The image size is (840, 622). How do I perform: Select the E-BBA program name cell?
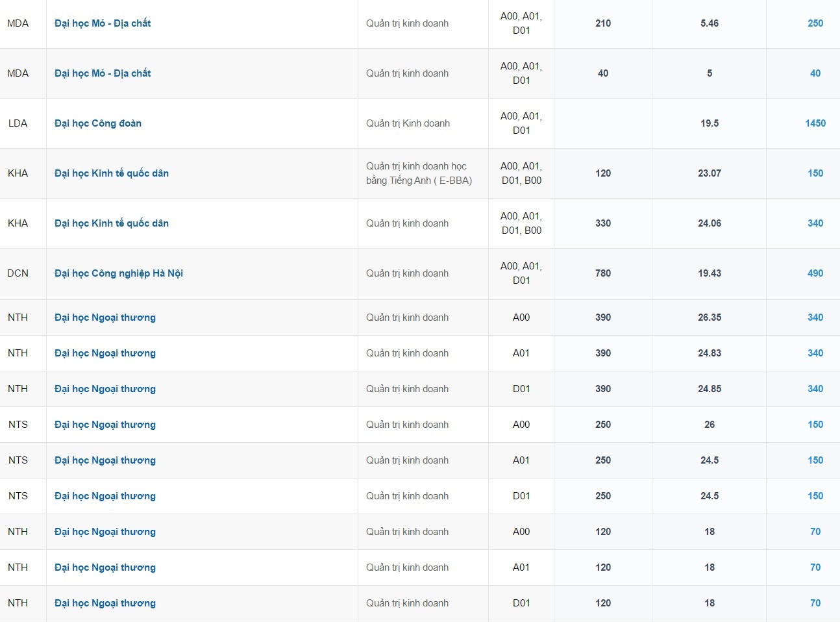pos(419,173)
